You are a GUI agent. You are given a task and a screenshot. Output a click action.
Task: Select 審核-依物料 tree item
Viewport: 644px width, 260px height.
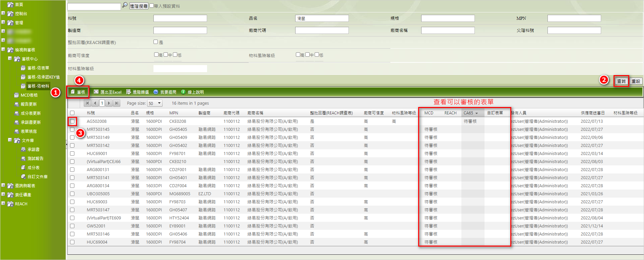tap(38, 86)
